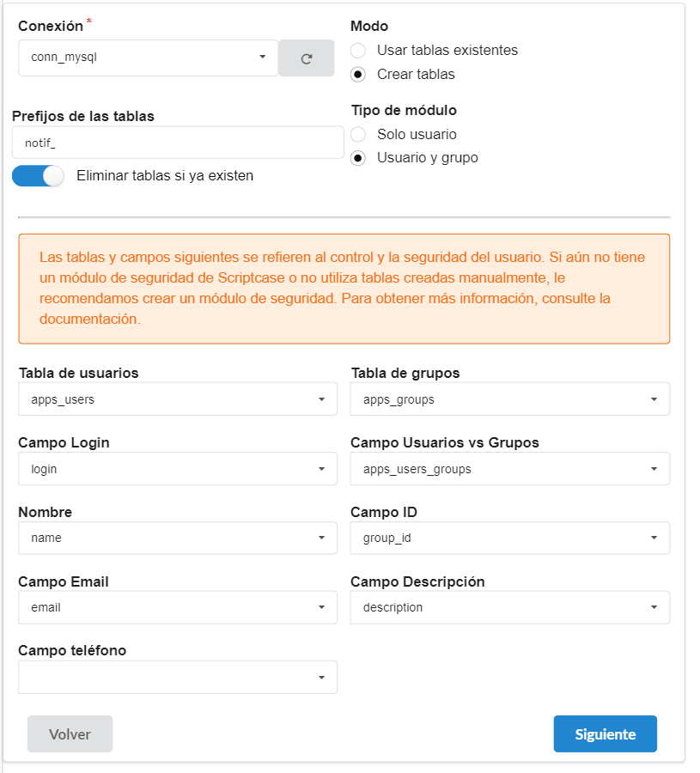Click the Siguiente button

pyautogui.click(x=605, y=733)
